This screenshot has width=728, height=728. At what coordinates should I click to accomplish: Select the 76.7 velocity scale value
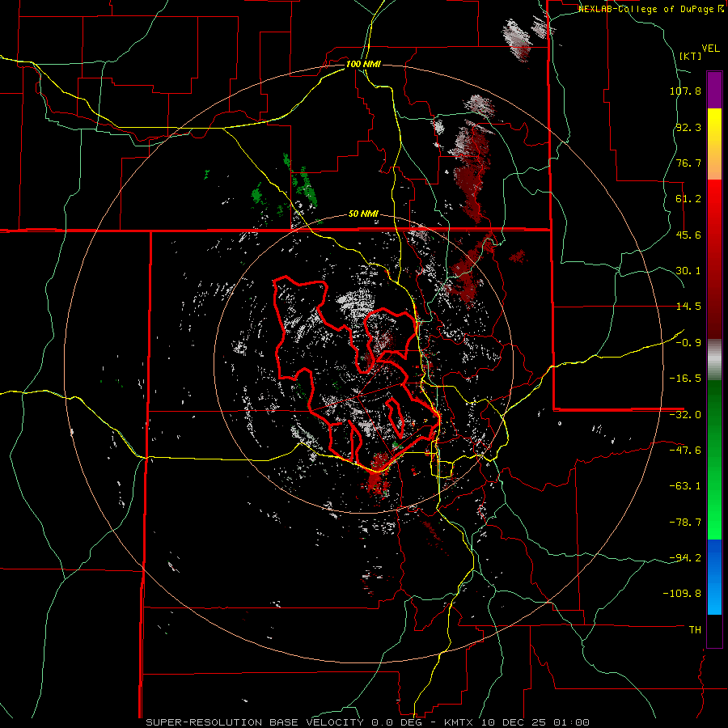point(688,163)
